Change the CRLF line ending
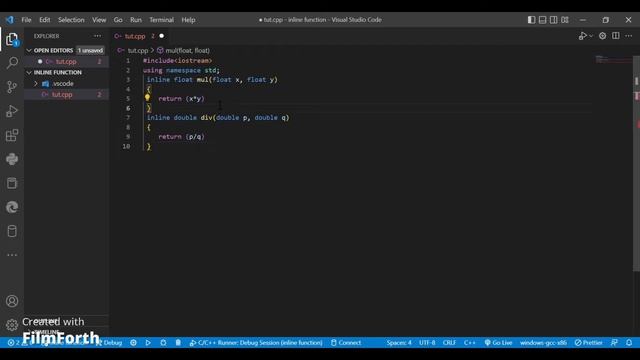 pyautogui.click(x=449, y=343)
